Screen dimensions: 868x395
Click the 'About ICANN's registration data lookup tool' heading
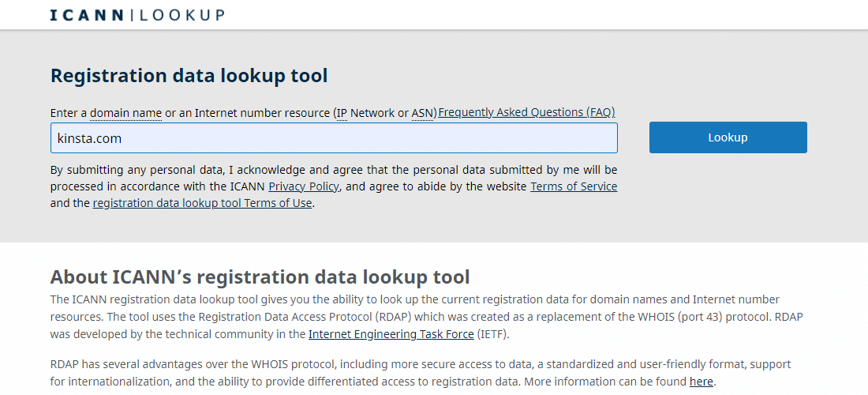[260, 277]
